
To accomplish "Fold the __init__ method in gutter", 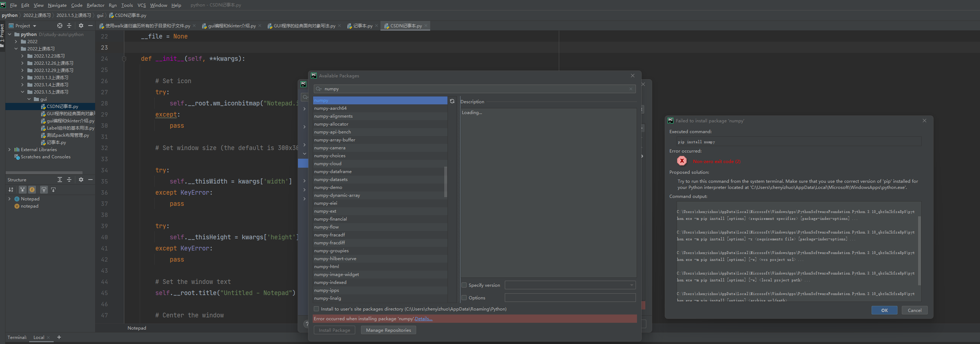I will click(x=124, y=59).
